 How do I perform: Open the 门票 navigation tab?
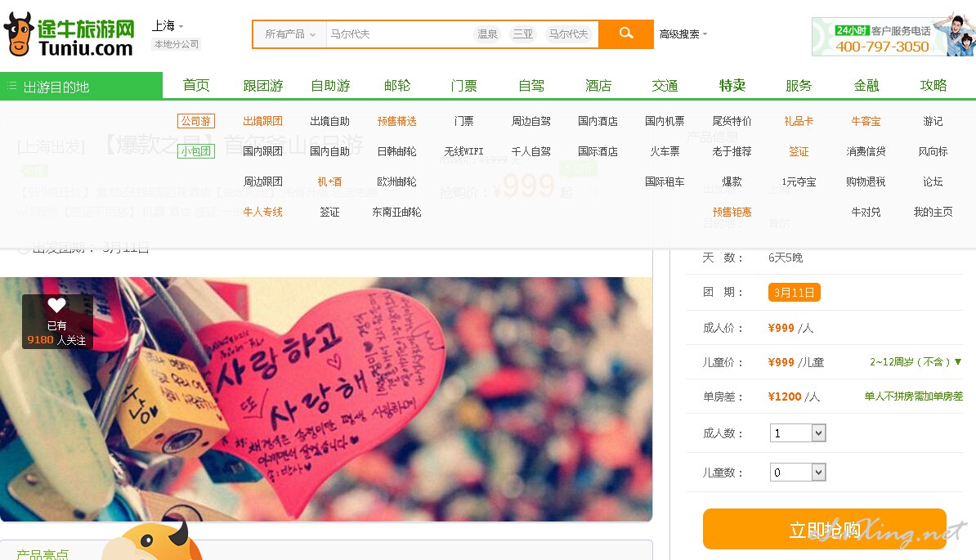point(463,85)
